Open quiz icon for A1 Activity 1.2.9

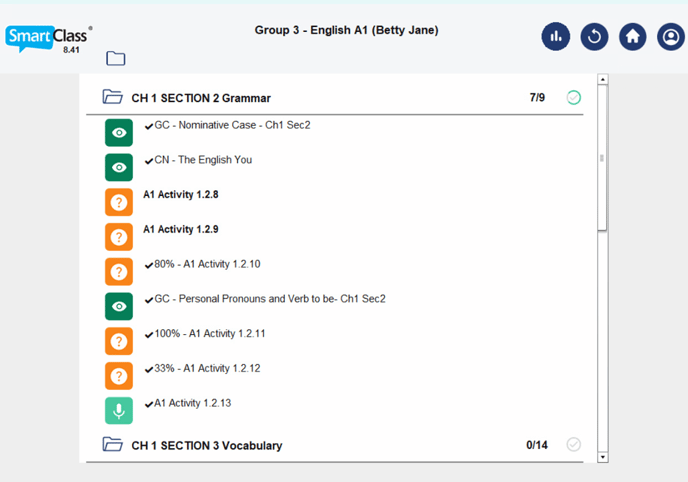(x=119, y=237)
